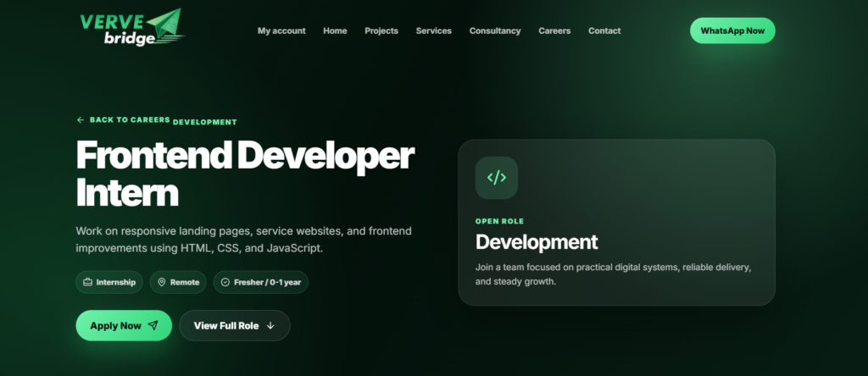This screenshot has height=376, width=868.
Task: Click the briefcase icon in Internship tag
Action: tap(87, 282)
